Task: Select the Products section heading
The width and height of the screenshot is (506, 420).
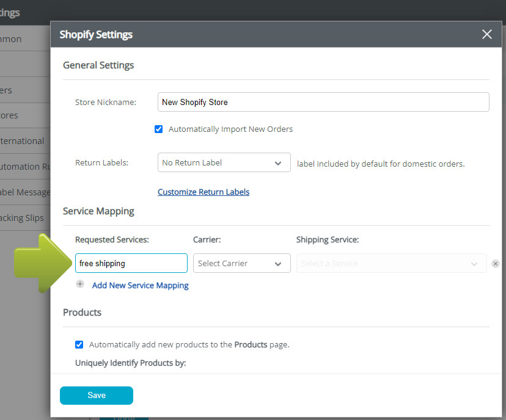Action: click(82, 313)
